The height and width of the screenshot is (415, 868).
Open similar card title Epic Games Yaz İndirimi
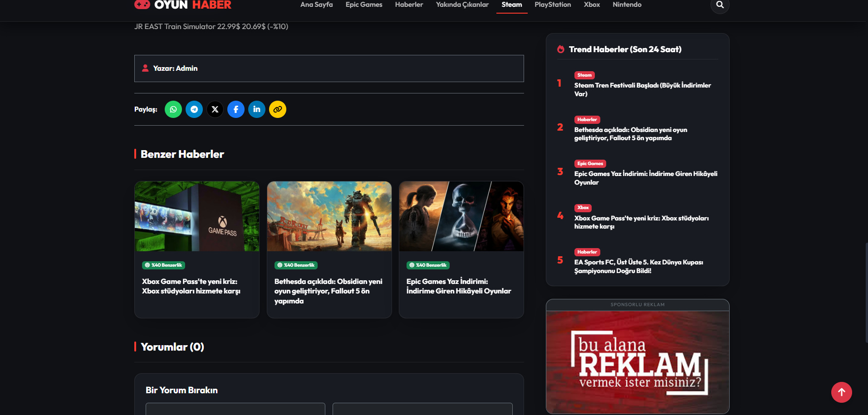[x=459, y=286]
